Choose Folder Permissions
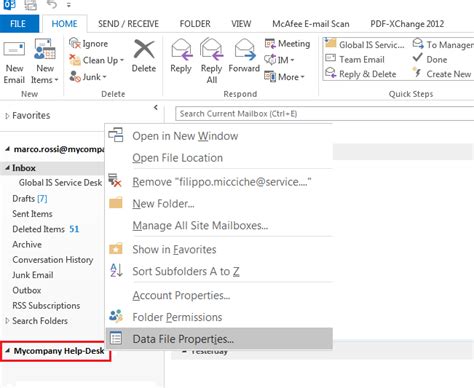 (219, 317)
